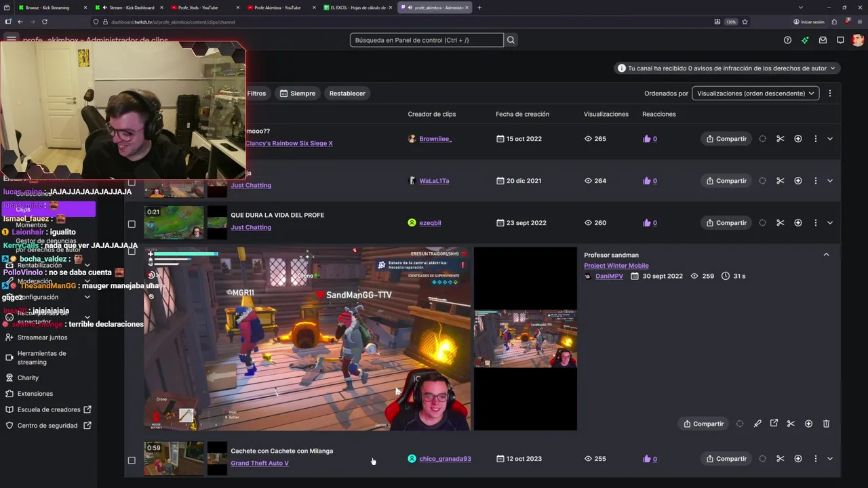Open Escuela de creadores link

pyautogui.click(x=49, y=409)
